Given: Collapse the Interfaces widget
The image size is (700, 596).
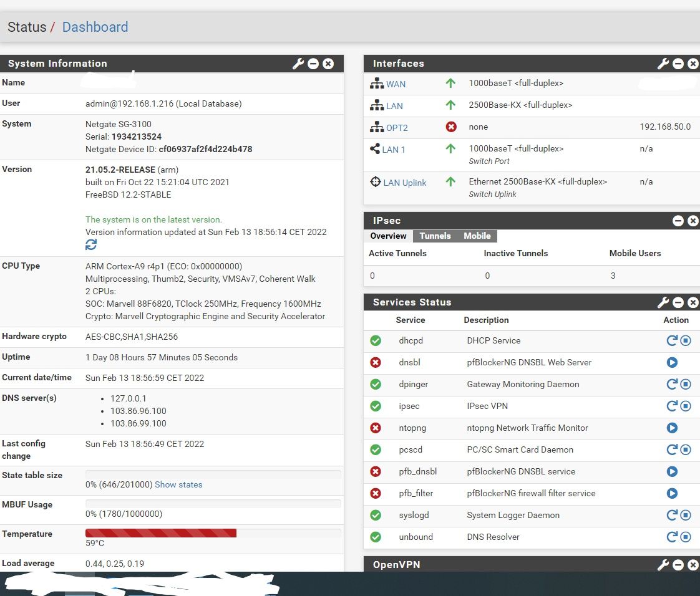Looking at the screenshot, I should [x=678, y=64].
